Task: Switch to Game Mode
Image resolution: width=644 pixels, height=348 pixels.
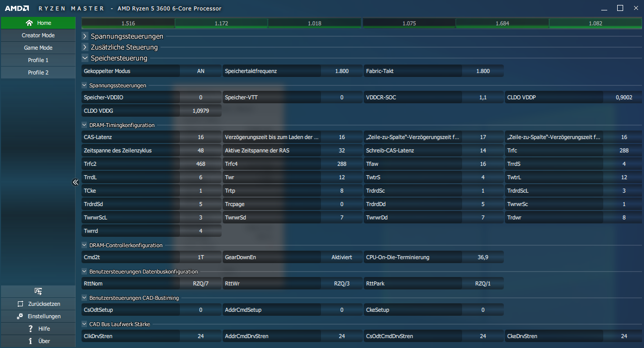Action: tap(38, 48)
